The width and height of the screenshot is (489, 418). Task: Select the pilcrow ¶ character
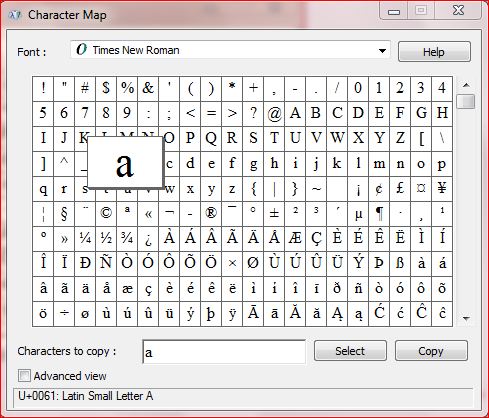379,213
